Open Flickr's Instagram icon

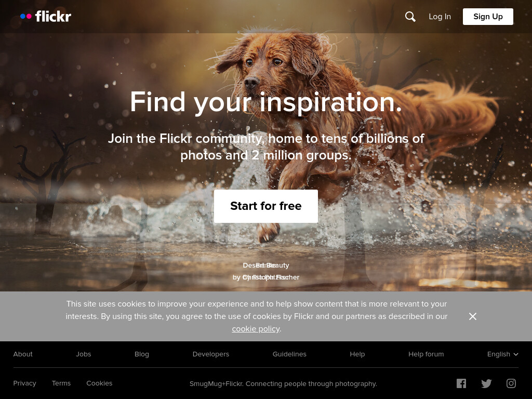511,383
